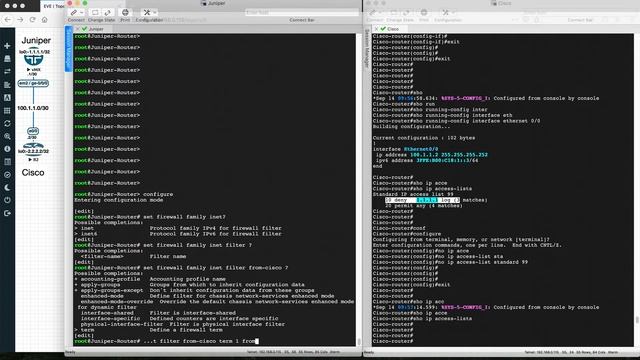640x360 pixels.
Task: Open Session Manager panel in Cisco window
Action: (367, 48)
